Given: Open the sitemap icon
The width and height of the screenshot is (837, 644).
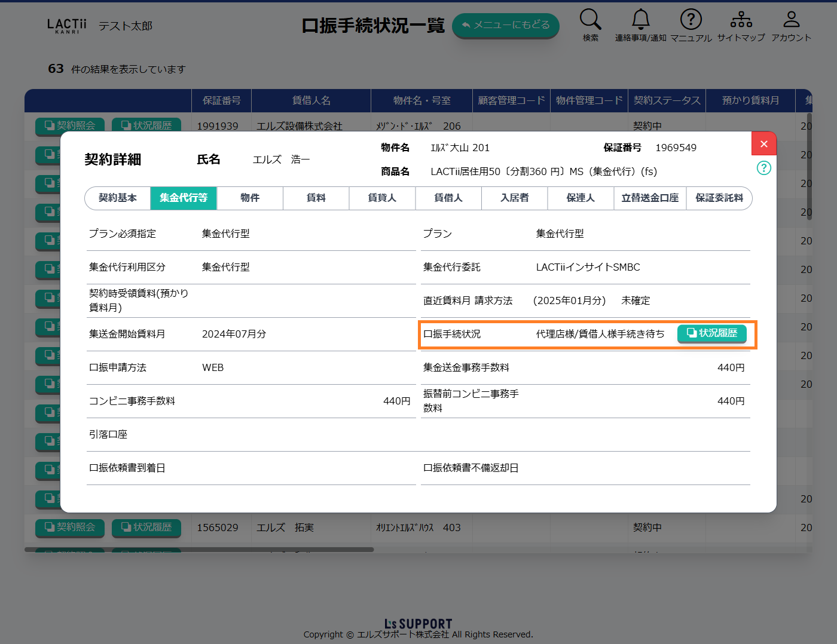Looking at the screenshot, I should click(741, 20).
